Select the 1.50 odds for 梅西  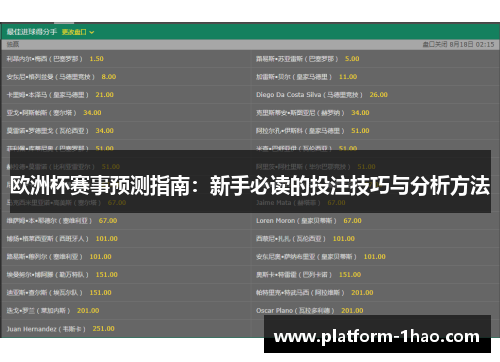point(96,59)
